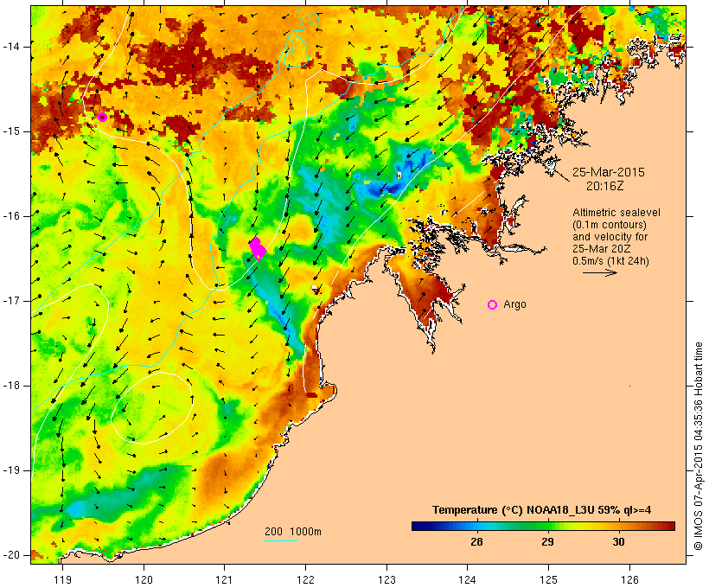The image size is (709, 588).
Task: Click the 0.5m/s velocity scale arrow
Action: (x=599, y=272)
